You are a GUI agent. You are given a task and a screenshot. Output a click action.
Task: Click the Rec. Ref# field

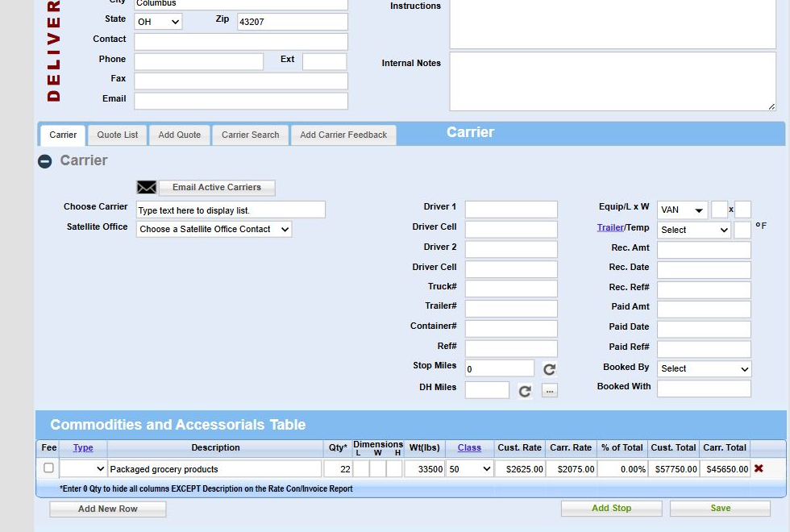coord(704,290)
